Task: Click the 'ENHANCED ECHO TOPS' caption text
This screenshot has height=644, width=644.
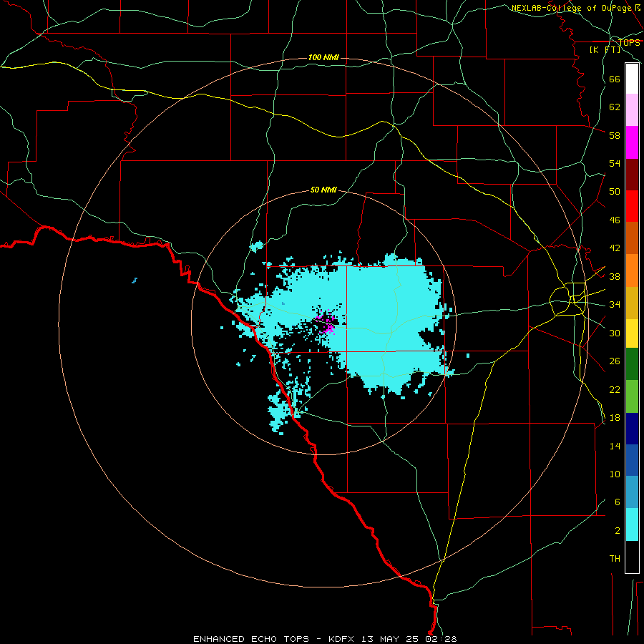Action: point(251,639)
